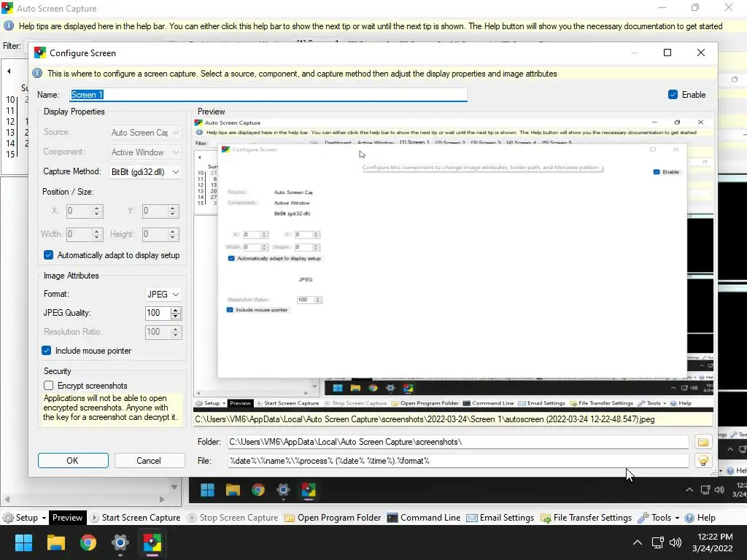Toggle the Enable checkbox for Screen 1

pyautogui.click(x=673, y=94)
